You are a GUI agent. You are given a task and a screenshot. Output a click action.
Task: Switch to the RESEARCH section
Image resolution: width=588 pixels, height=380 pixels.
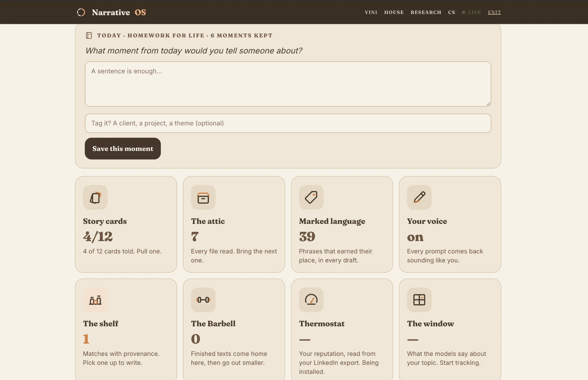pos(426,12)
